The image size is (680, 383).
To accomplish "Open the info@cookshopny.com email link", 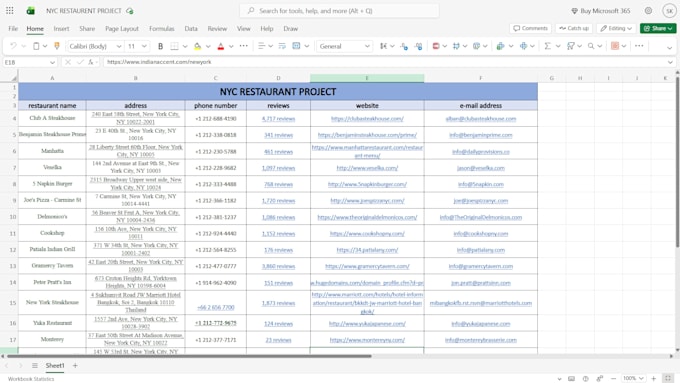I will tap(481, 233).
